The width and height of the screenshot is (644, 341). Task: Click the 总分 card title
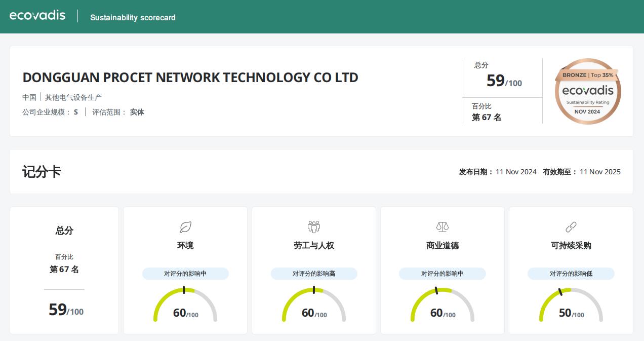point(64,231)
